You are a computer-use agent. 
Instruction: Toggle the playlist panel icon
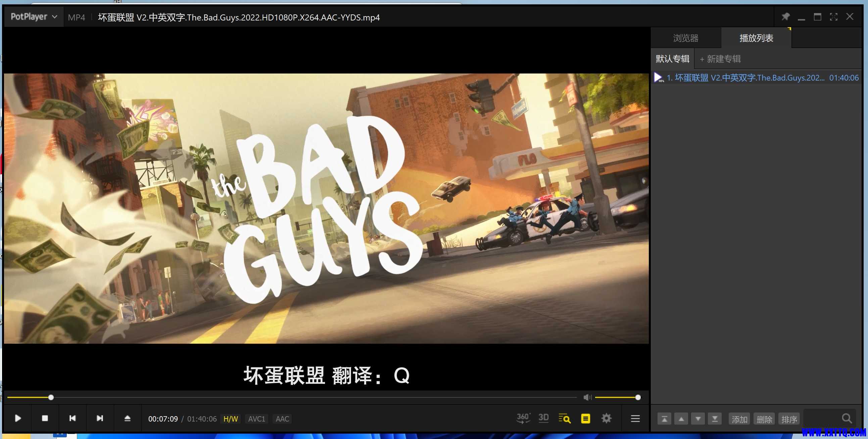pos(586,419)
